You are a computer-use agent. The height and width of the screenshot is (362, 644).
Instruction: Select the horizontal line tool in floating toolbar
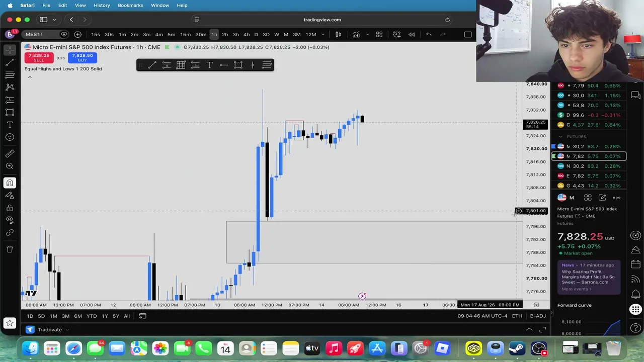(224, 65)
